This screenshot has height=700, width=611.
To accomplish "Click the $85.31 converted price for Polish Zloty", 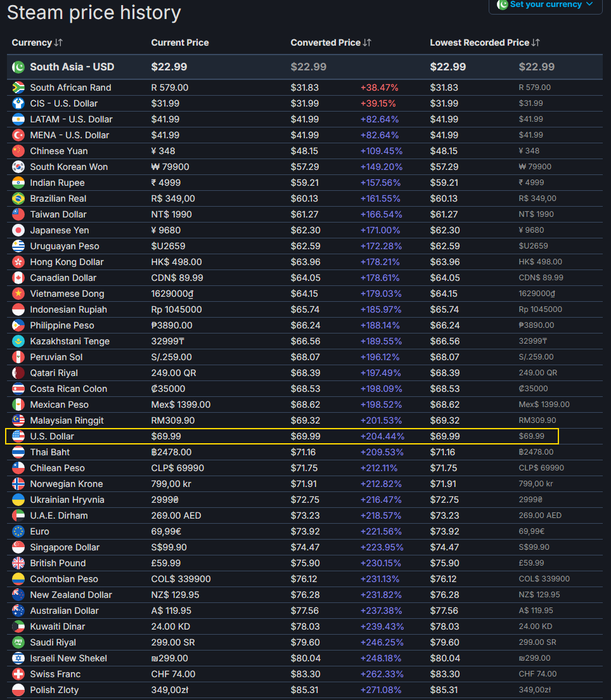I will tap(304, 690).
